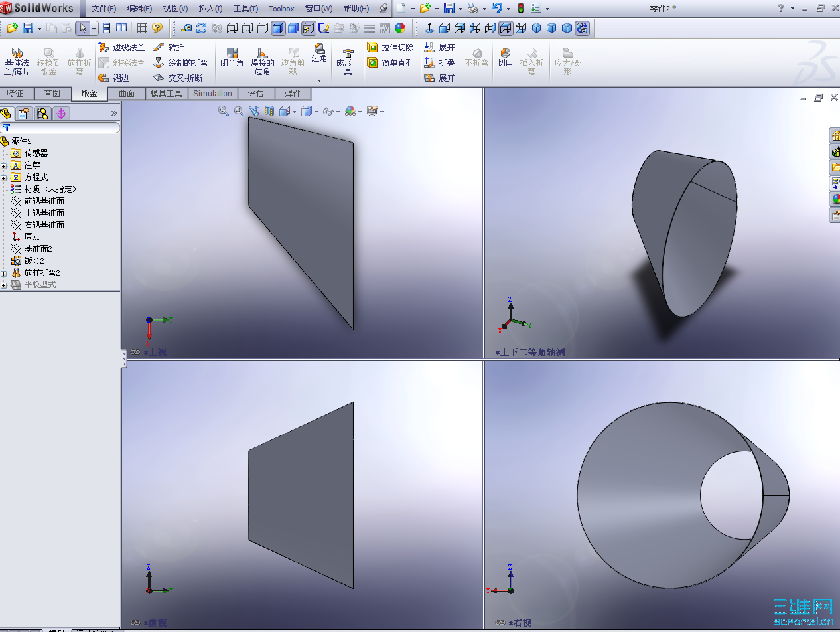Click the Save icon in the top toolbar
This screenshot has height=632, width=840.
[x=449, y=9]
